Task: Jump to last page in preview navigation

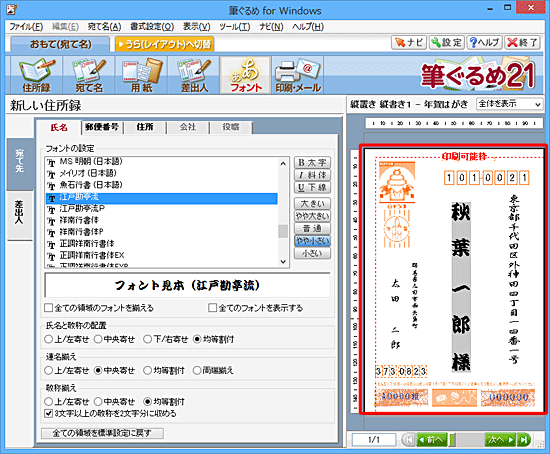Action: pyautogui.click(x=524, y=439)
